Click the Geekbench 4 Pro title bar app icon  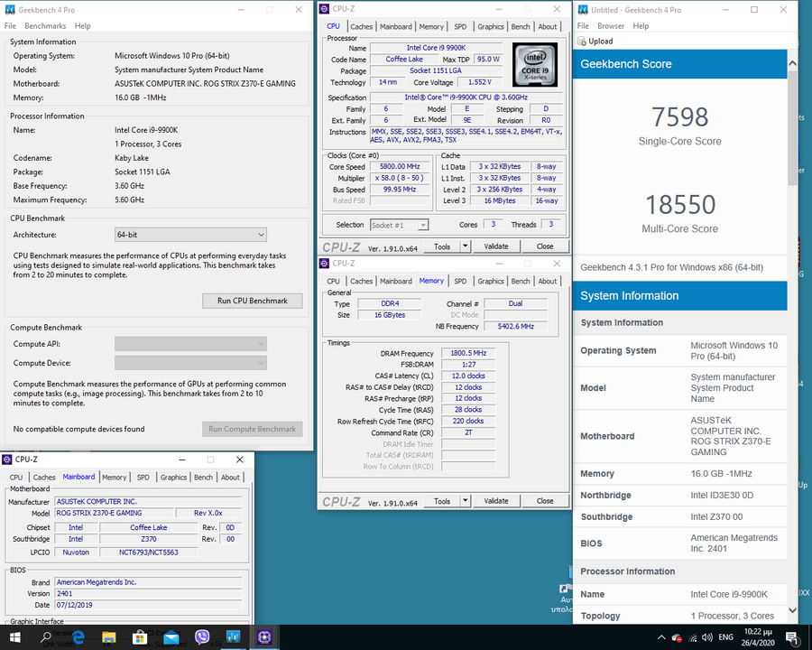pyautogui.click(x=9, y=9)
